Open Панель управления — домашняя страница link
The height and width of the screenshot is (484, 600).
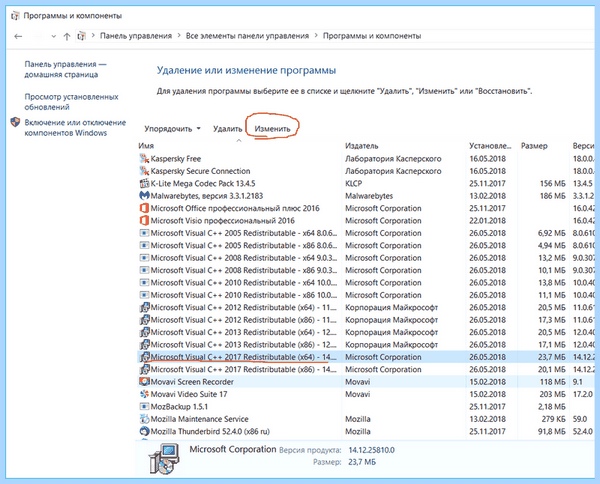(65, 69)
